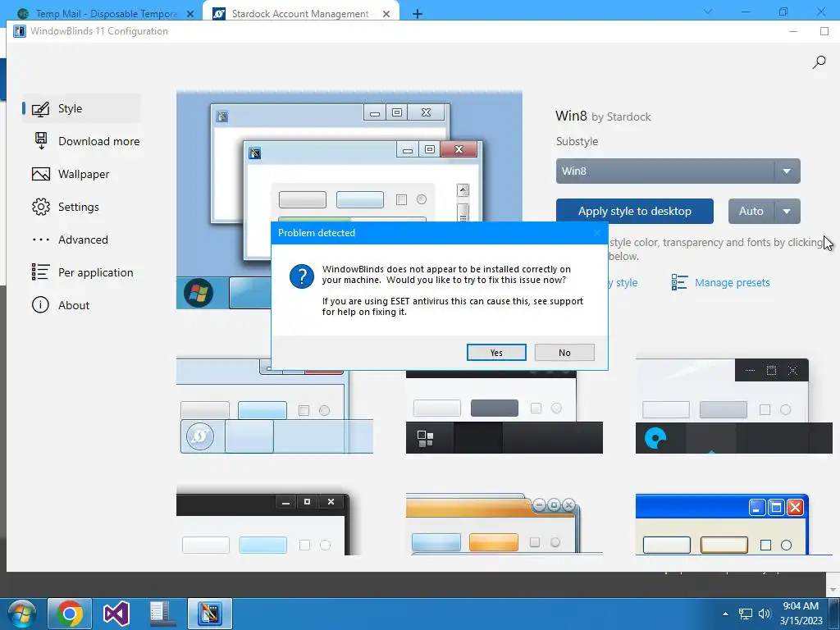840x630 pixels.
Task: Open the Download more section
Action: click(x=85, y=141)
